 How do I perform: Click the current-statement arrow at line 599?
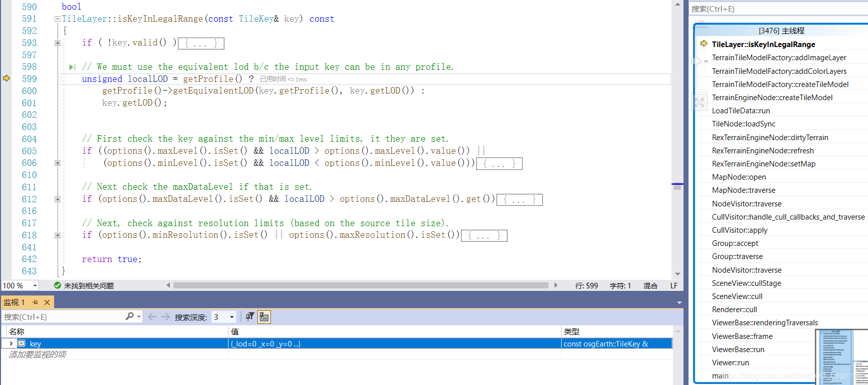(x=7, y=78)
